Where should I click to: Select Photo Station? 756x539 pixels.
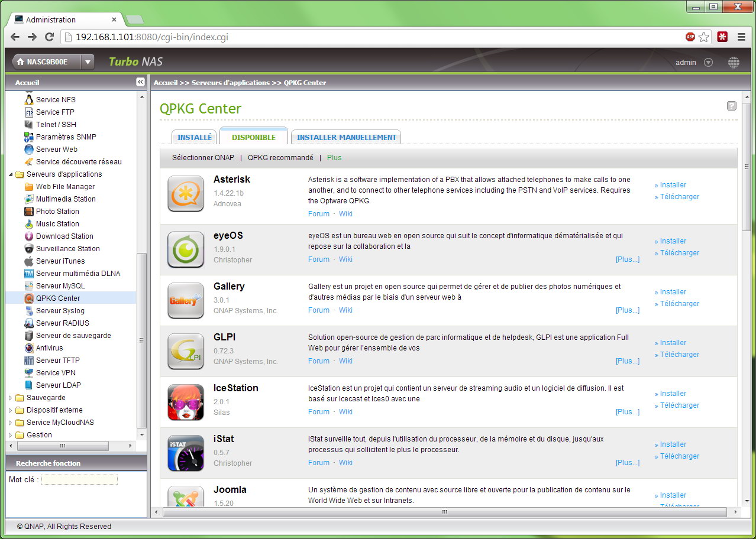click(57, 211)
